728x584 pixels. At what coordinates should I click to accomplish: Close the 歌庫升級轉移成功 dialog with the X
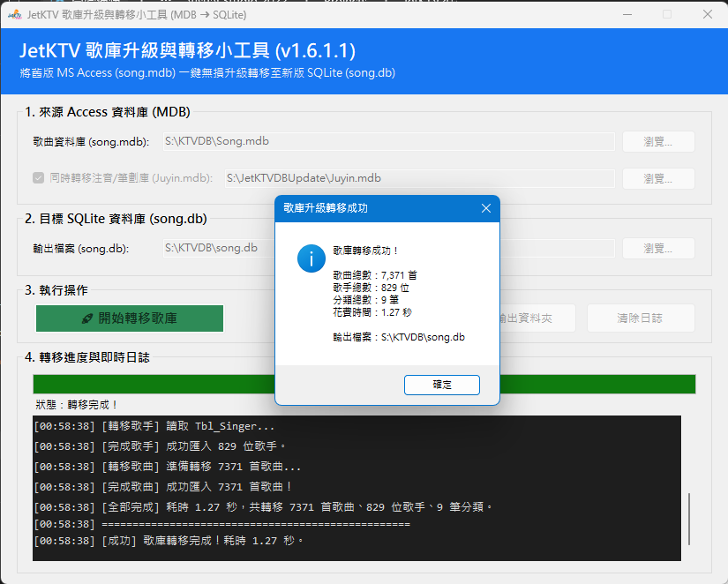pos(486,208)
